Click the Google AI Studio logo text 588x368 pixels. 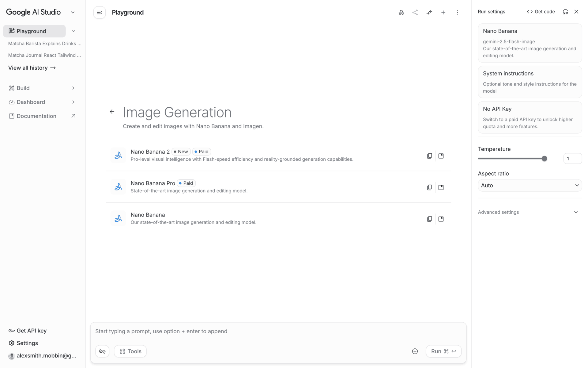(x=33, y=12)
